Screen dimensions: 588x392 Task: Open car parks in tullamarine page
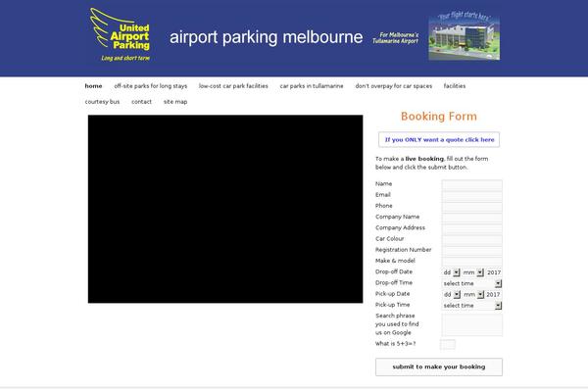(x=312, y=86)
